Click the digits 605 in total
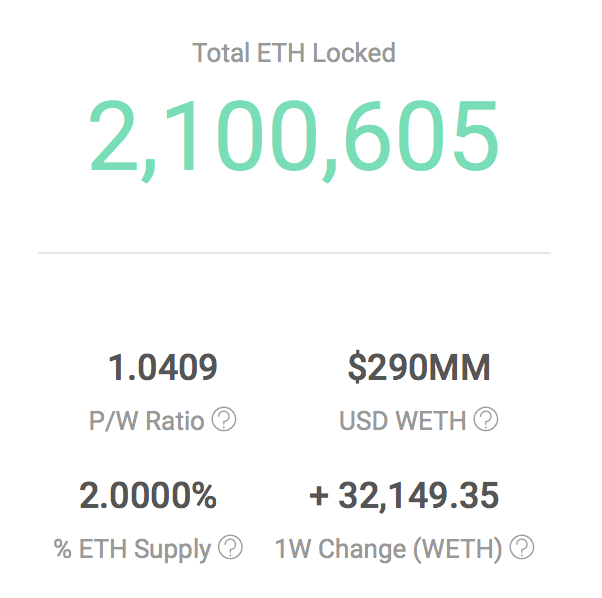Image resolution: width=602 pixels, height=598 pixels. tap(422, 135)
